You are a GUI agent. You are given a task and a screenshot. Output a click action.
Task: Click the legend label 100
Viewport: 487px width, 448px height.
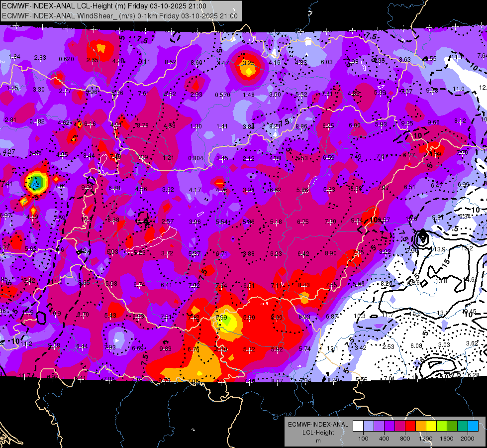tap(363, 439)
